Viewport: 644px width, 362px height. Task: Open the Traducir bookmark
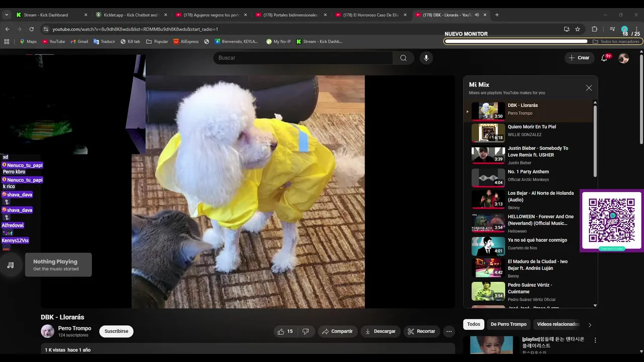pos(104,42)
